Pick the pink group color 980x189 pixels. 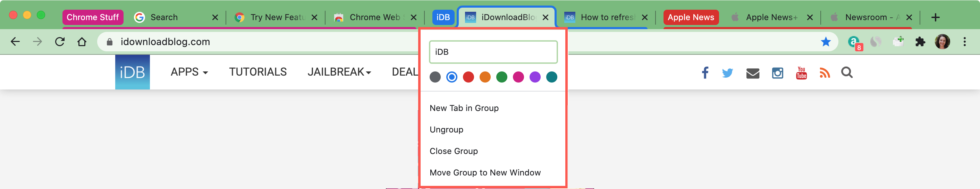(518, 77)
